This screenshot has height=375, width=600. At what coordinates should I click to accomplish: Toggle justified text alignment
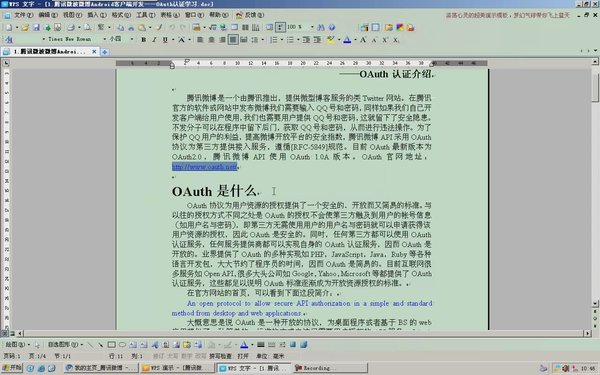tap(233, 39)
